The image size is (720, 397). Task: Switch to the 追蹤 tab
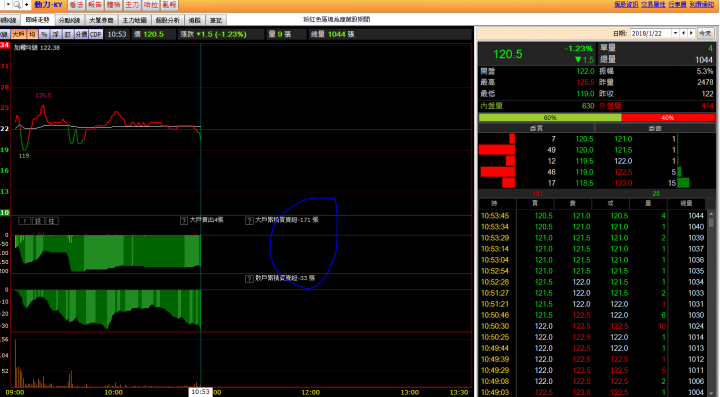[x=195, y=20]
